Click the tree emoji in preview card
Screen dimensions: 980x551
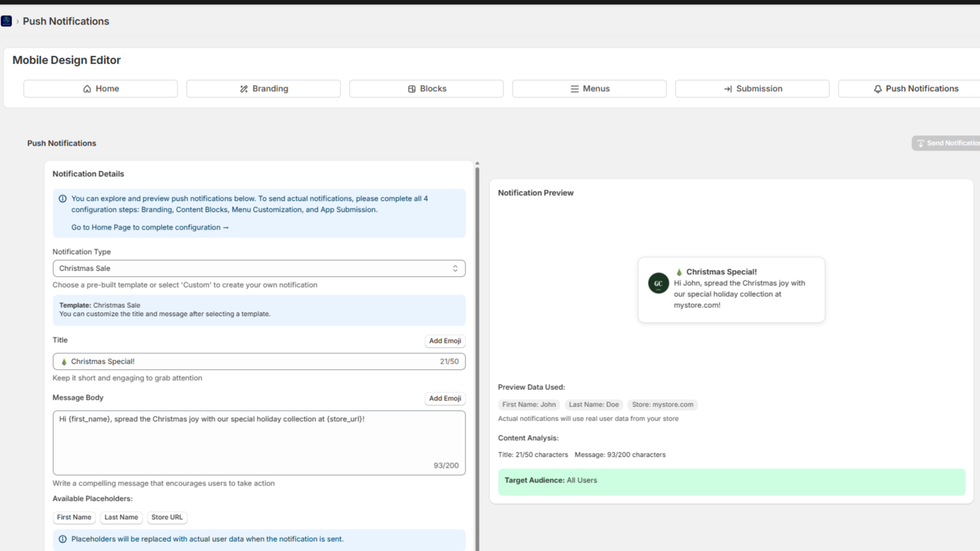679,272
